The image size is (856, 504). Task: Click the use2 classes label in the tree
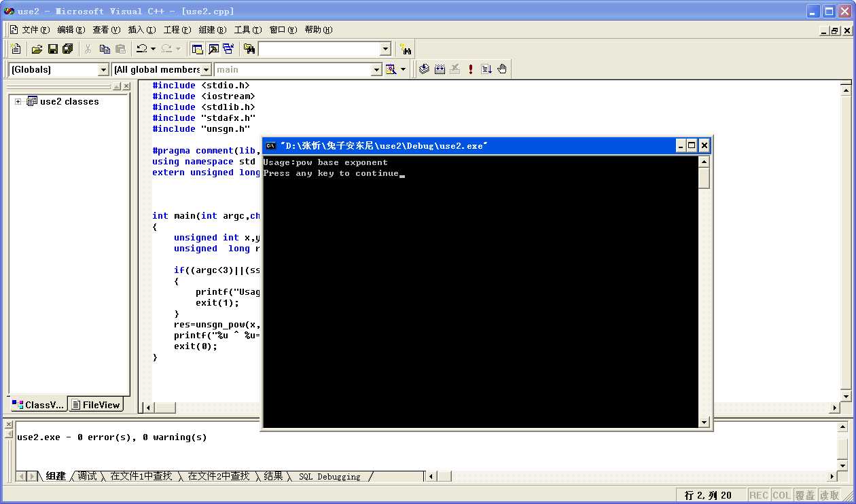click(x=69, y=101)
